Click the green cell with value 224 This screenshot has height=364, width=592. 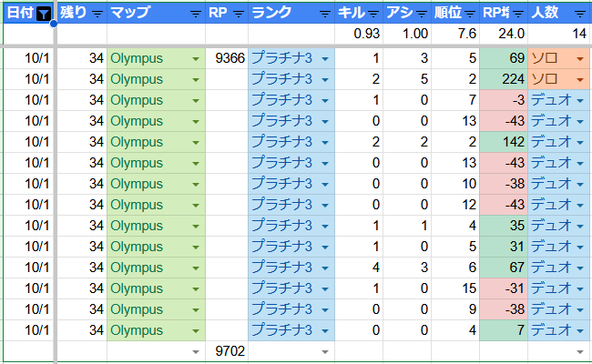pos(504,79)
